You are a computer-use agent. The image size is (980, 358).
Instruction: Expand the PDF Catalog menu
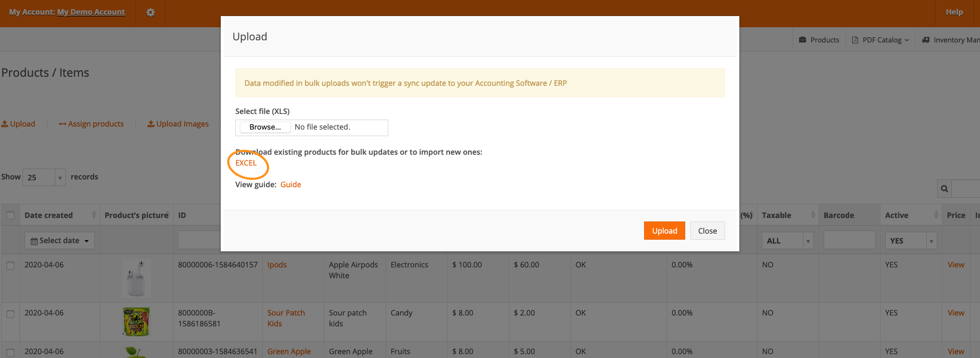pyautogui.click(x=880, y=40)
